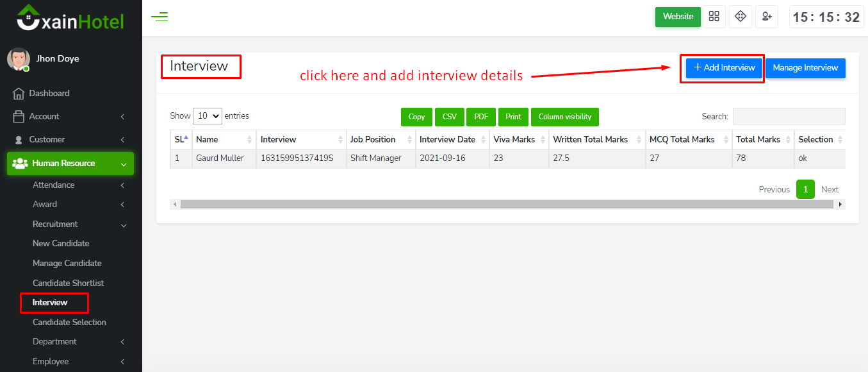Open Candidate Shortlist in sidebar
This screenshot has height=372, width=868.
(68, 283)
